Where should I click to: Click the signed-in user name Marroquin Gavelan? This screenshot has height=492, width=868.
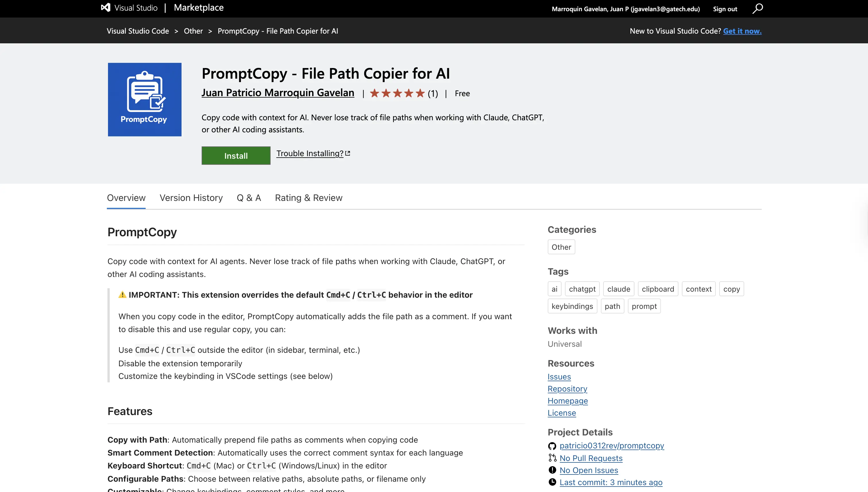(x=626, y=9)
